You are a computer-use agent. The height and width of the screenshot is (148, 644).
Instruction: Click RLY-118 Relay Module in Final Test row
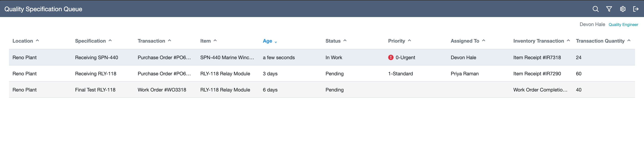[225, 90]
